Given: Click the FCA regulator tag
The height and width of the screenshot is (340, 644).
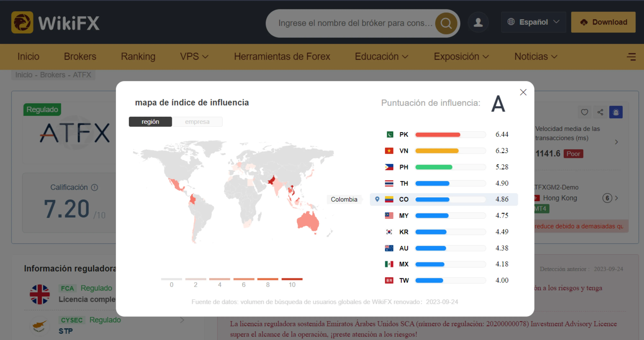Looking at the screenshot, I should (67, 288).
